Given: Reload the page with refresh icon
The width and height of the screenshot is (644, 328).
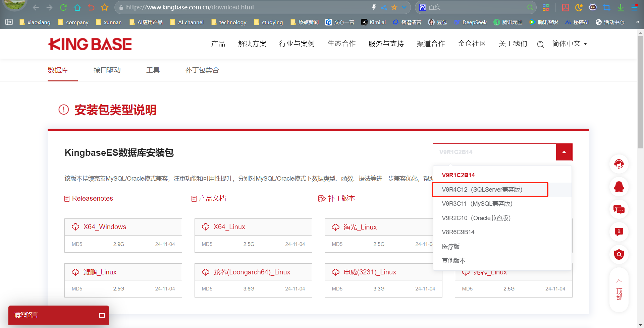Looking at the screenshot, I should 63,7.
